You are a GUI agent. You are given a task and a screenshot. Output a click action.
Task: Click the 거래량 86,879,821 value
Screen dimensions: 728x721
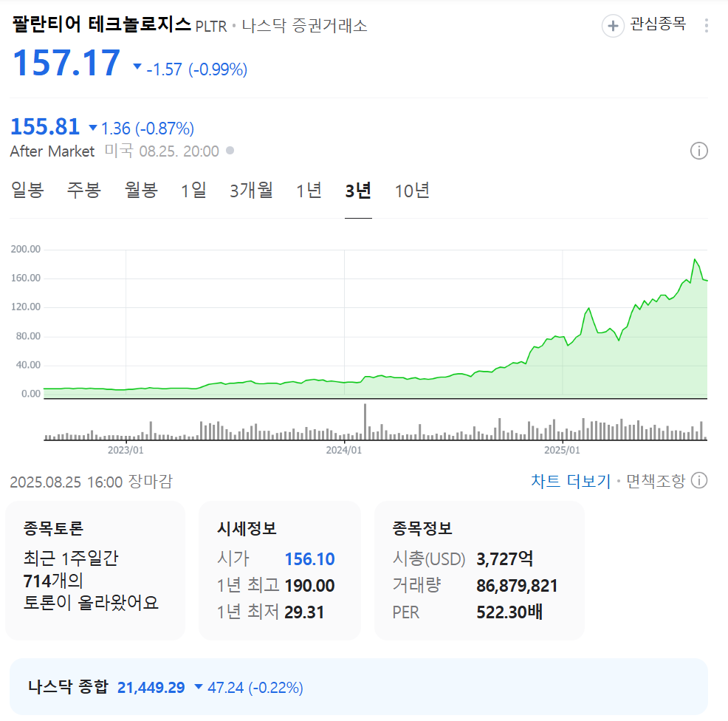pos(517,585)
